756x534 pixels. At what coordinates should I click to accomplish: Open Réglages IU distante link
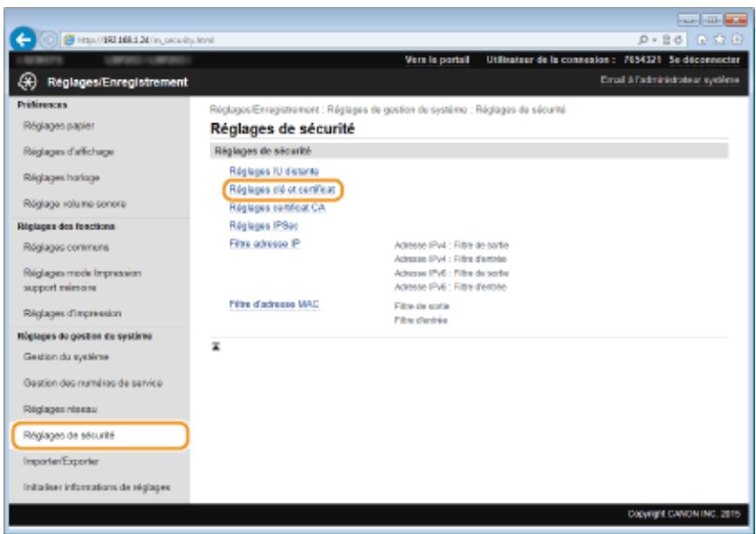[x=274, y=171]
